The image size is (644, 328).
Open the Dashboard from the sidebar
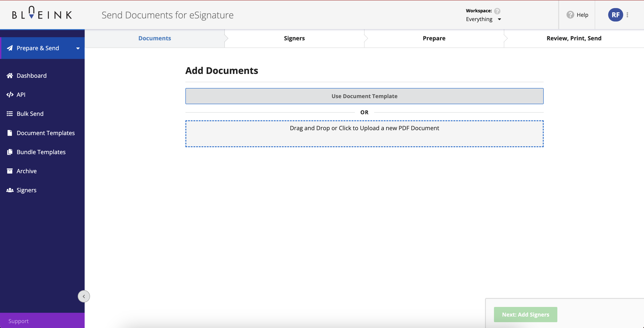[x=32, y=75]
